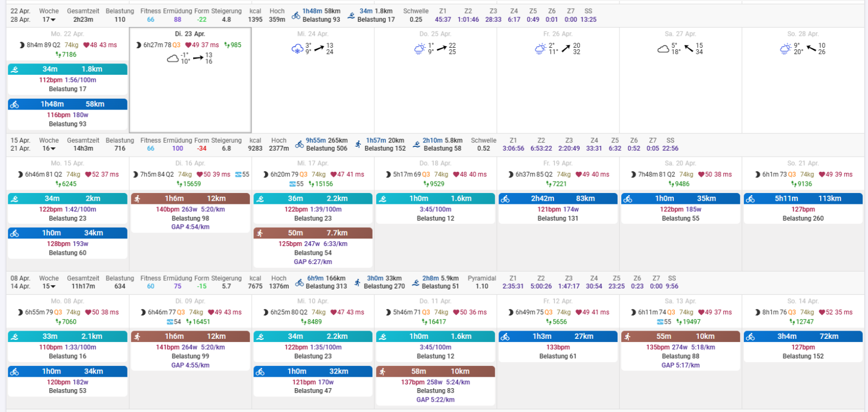Click bike icon on the 1h48m 58km ride
This screenshot has width=868, height=412.
[15, 105]
